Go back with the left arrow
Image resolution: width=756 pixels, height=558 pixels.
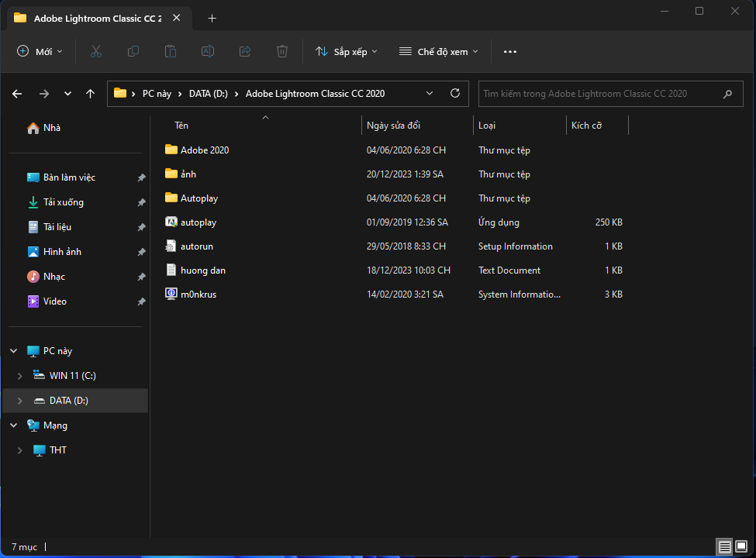(17, 94)
